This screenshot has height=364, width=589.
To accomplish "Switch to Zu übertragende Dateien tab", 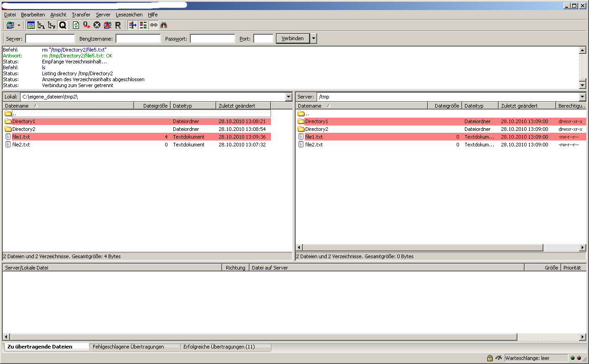I will coord(46,347).
